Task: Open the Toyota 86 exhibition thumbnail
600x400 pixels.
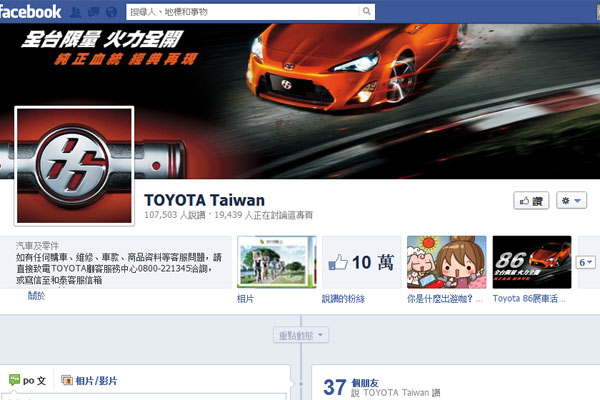Action: click(x=531, y=262)
